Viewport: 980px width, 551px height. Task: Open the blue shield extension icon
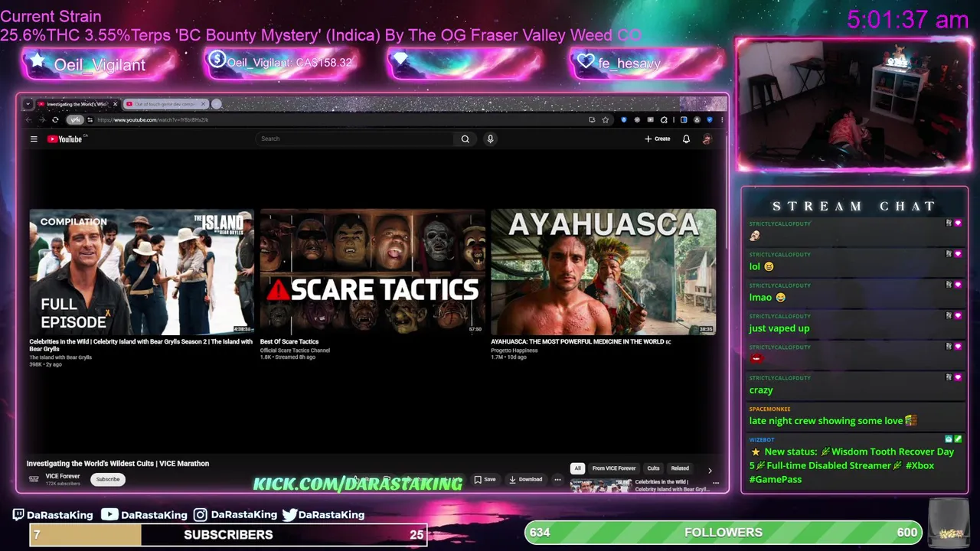pyautogui.click(x=623, y=119)
